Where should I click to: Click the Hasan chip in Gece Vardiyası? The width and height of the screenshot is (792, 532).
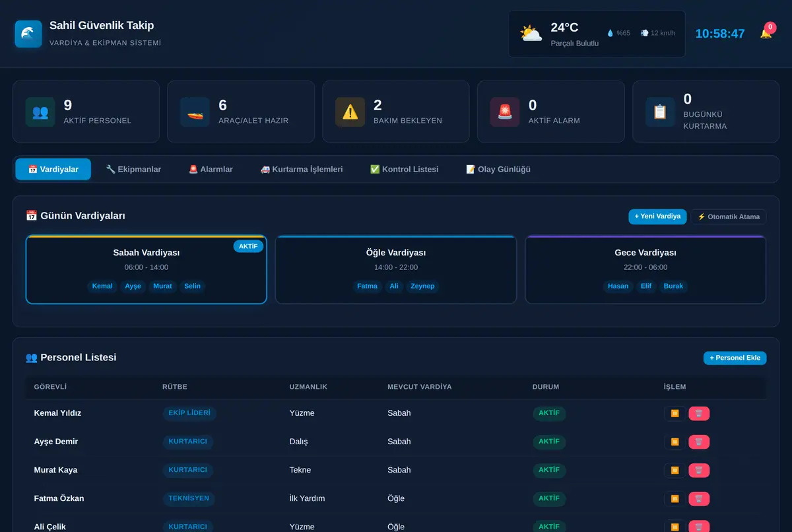click(x=618, y=286)
